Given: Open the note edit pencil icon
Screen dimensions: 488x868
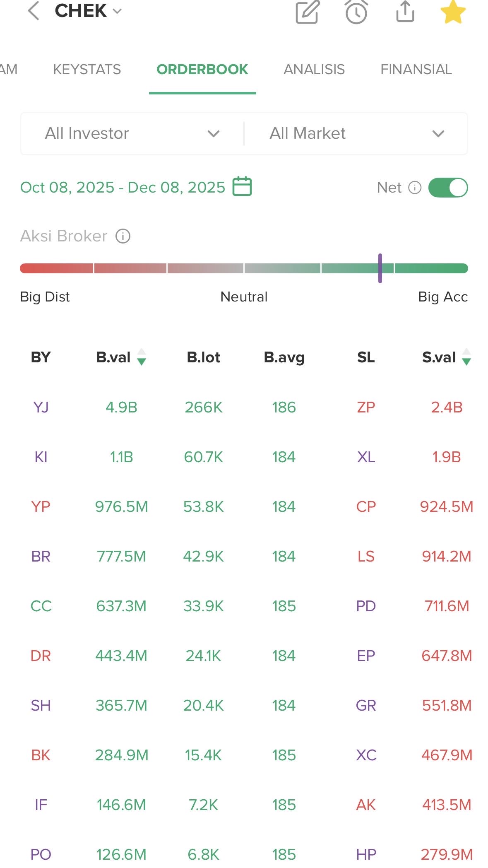Looking at the screenshot, I should [308, 12].
